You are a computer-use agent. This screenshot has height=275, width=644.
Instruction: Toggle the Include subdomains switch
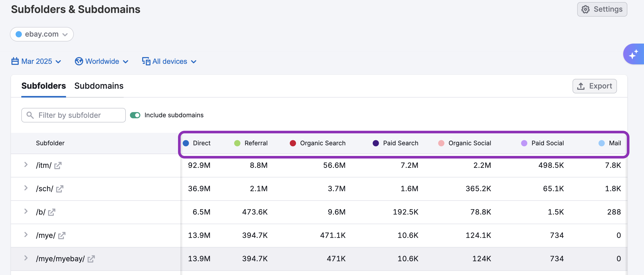point(135,115)
